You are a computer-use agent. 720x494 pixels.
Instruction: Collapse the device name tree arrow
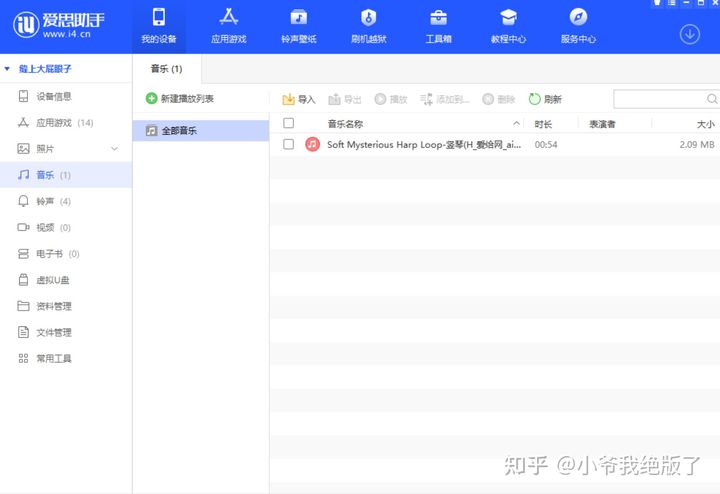pyautogui.click(x=7, y=69)
